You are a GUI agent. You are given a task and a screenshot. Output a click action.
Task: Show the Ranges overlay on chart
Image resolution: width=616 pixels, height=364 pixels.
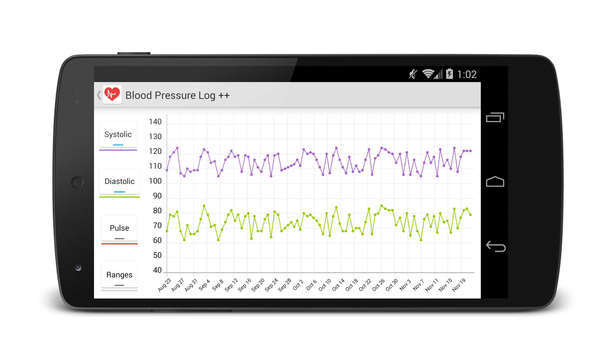coord(119,275)
